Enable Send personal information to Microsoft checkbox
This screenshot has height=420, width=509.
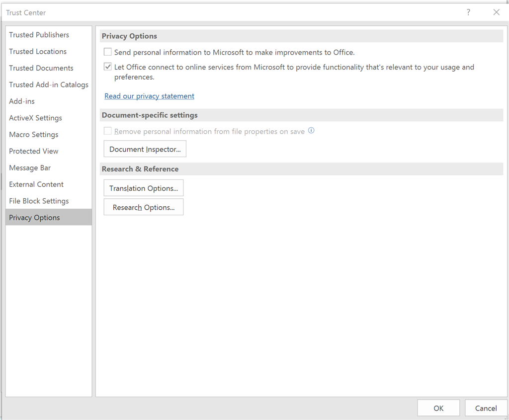[x=107, y=52]
